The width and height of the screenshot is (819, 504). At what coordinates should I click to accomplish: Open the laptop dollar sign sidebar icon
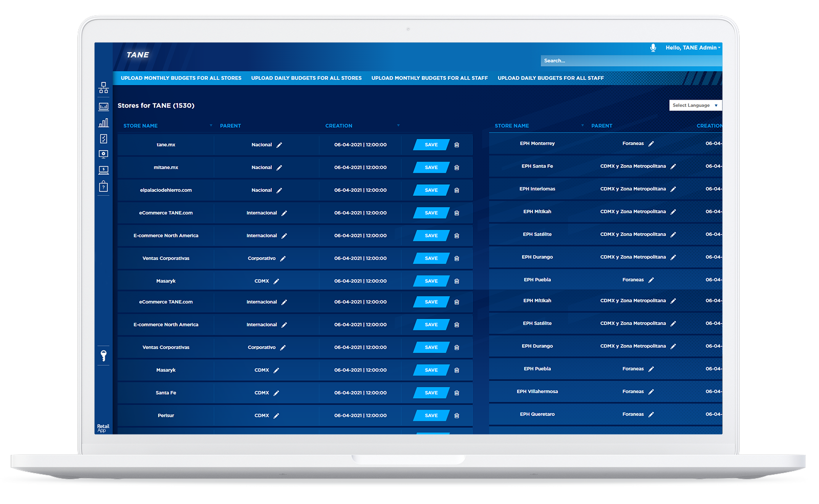[103, 170]
